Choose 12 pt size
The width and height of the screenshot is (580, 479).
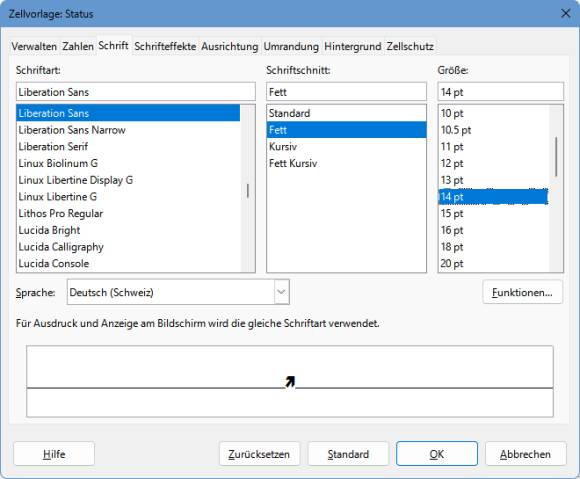[x=493, y=163]
